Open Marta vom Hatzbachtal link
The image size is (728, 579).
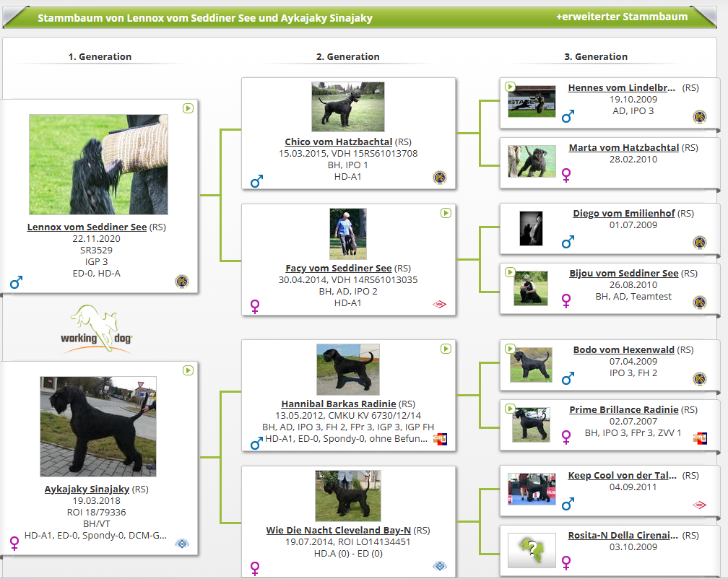pos(624,147)
